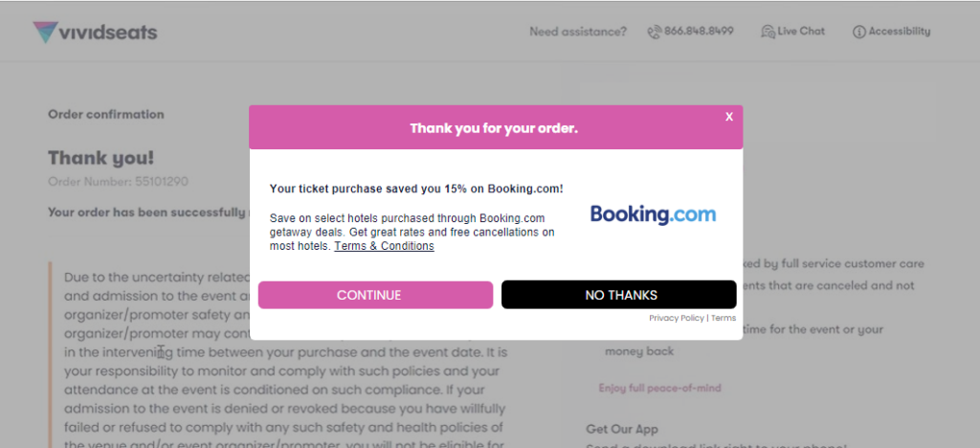Click the 'Need assistance?' header text
Screen dimensions: 980x448
(x=578, y=32)
